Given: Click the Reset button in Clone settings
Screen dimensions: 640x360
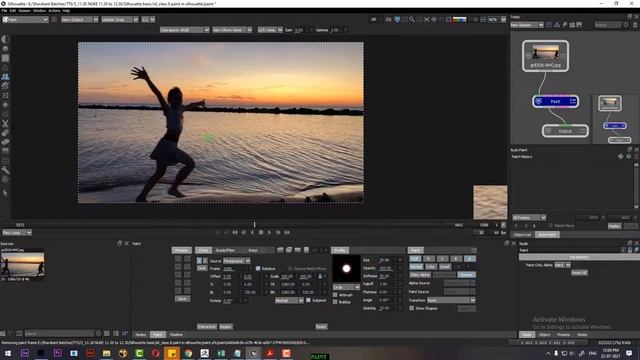Looking at the screenshot, I should click(321, 327).
